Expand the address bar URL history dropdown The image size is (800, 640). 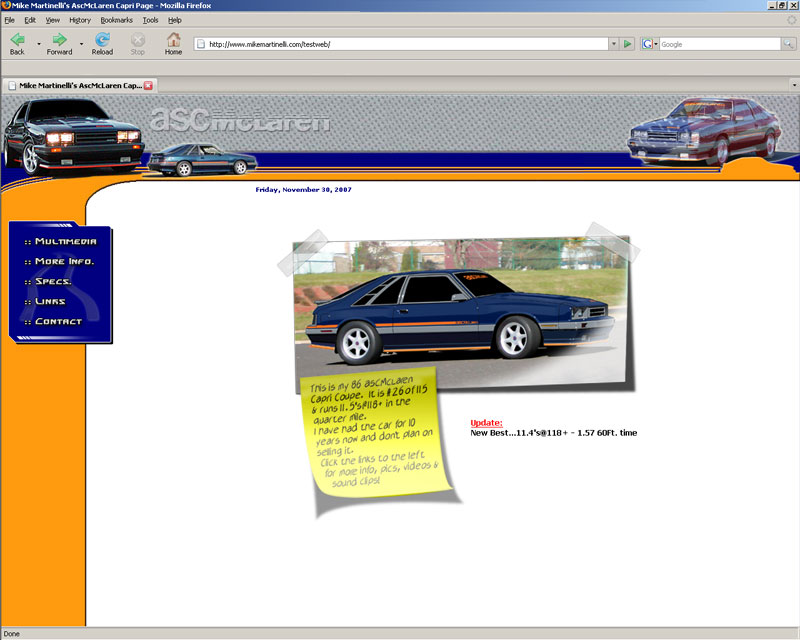pyautogui.click(x=614, y=44)
